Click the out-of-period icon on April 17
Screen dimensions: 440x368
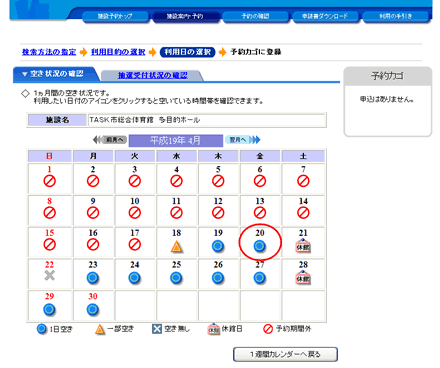135,245
